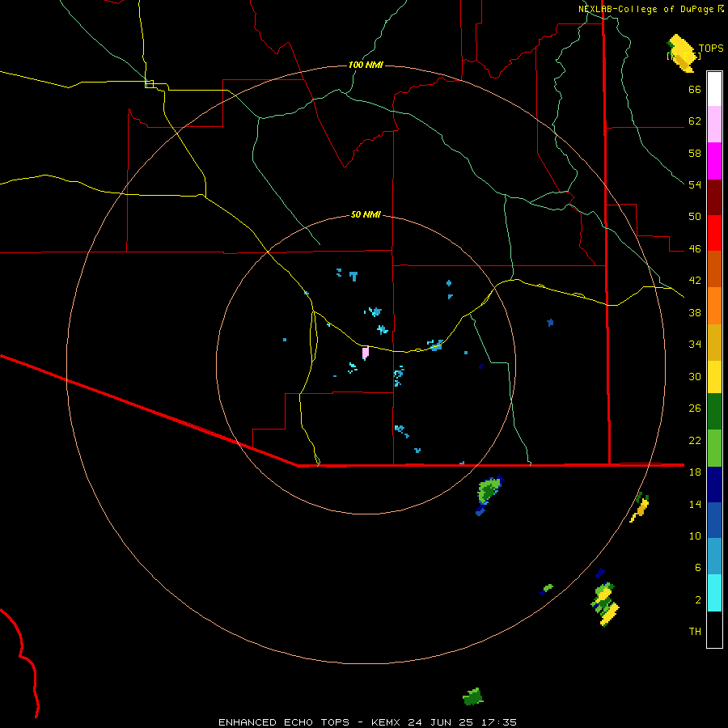Viewport: 728px width, 728px height.
Task: Pick the medium blue legend swatch
Action: (714, 520)
